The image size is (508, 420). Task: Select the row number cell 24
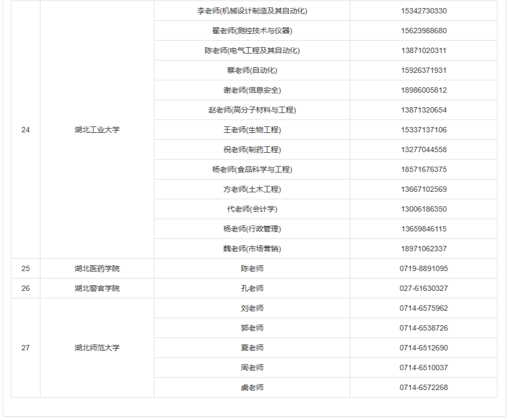pyautogui.click(x=26, y=130)
